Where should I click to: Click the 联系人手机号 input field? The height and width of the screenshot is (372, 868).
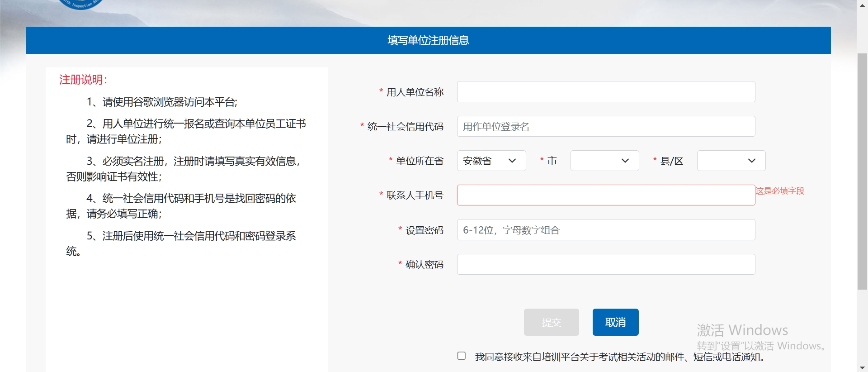click(x=606, y=195)
